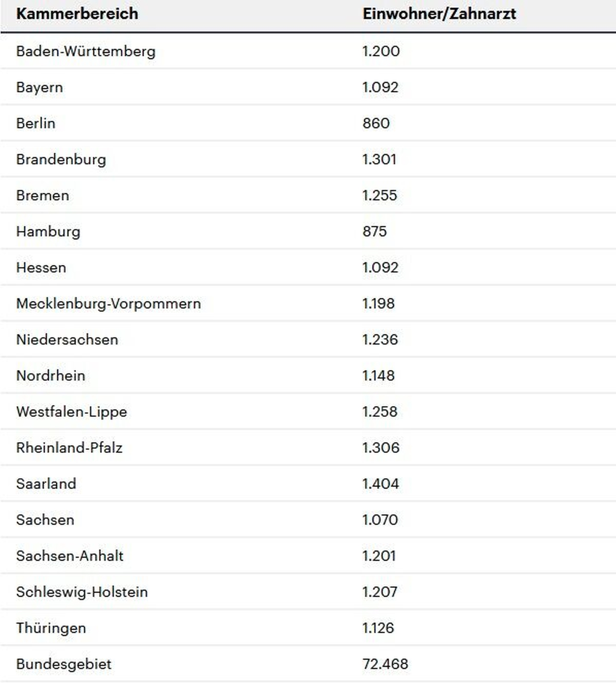This screenshot has height=687, width=616.
Task: Select the Nordrhein cell
Action: pyautogui.click(x=51, y=376)
